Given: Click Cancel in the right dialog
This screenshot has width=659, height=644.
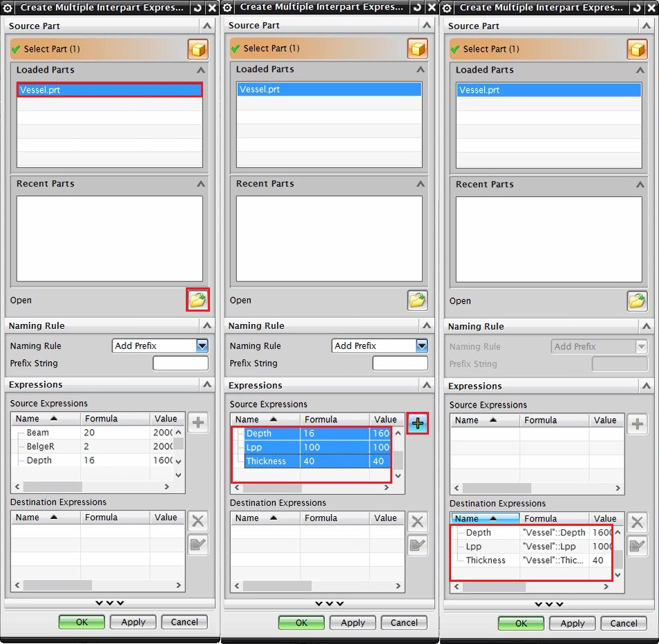Looking at the screenshot, I should [x=624, y=623].
